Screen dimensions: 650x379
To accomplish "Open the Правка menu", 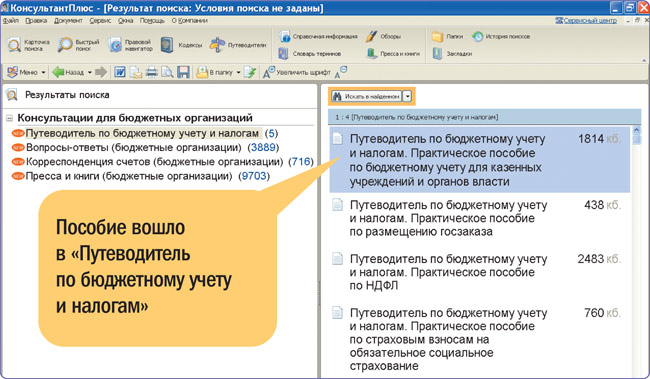I will click(x=36, y=20).
